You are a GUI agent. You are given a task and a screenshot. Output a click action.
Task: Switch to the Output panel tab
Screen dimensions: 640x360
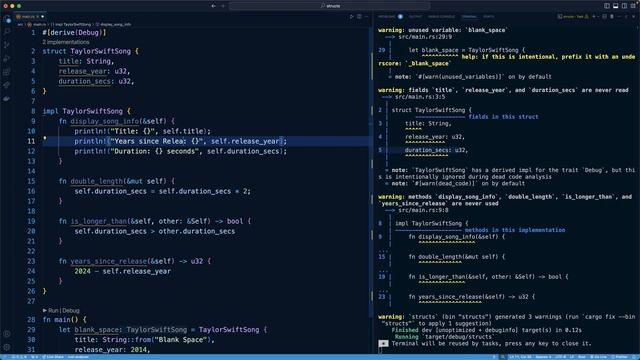point(416,17)
